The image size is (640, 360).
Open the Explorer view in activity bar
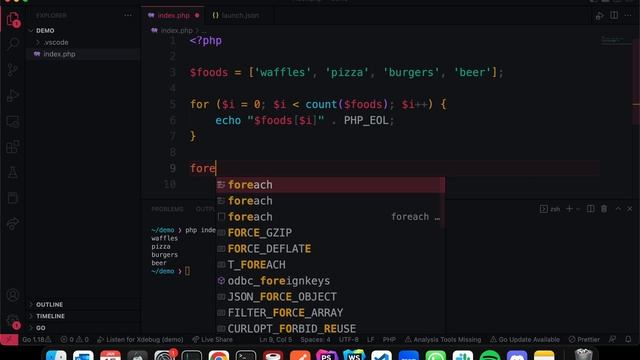point(13,19)
